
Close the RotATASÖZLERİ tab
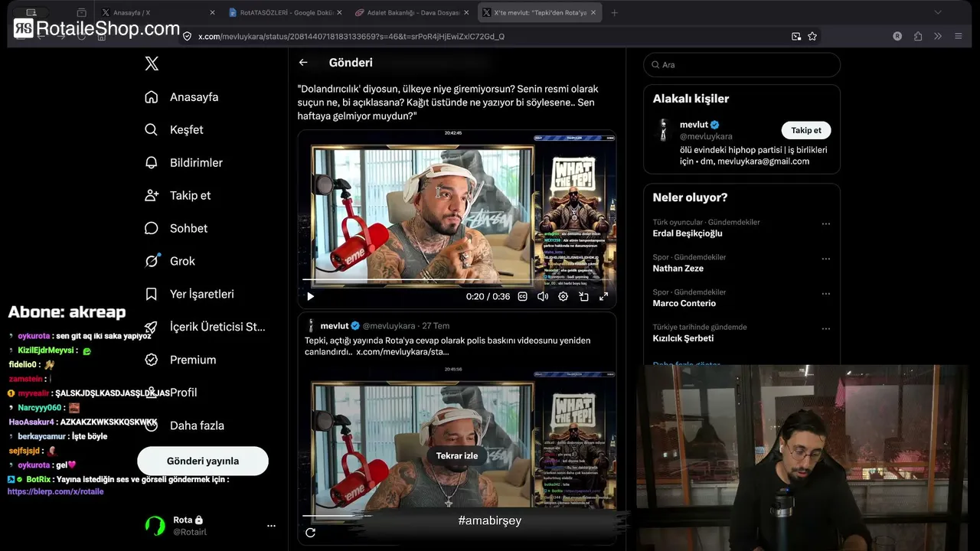click(x=339, y=13)
